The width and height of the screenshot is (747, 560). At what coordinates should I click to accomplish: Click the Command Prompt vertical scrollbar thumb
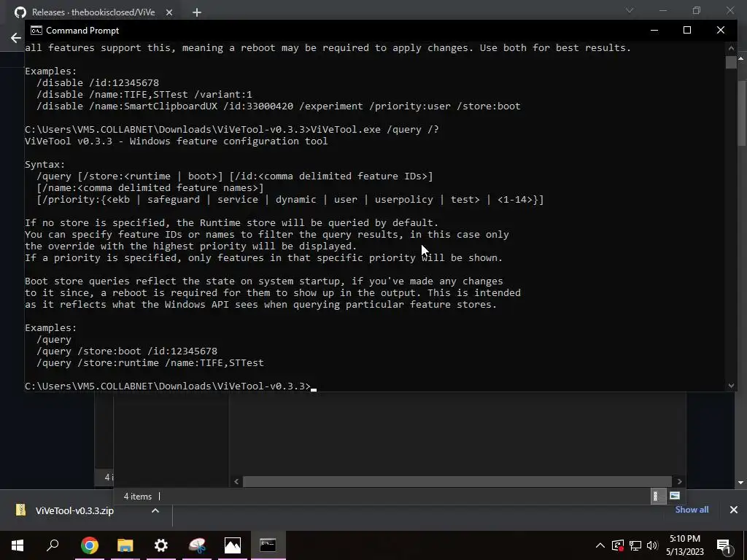pos(731,63)
